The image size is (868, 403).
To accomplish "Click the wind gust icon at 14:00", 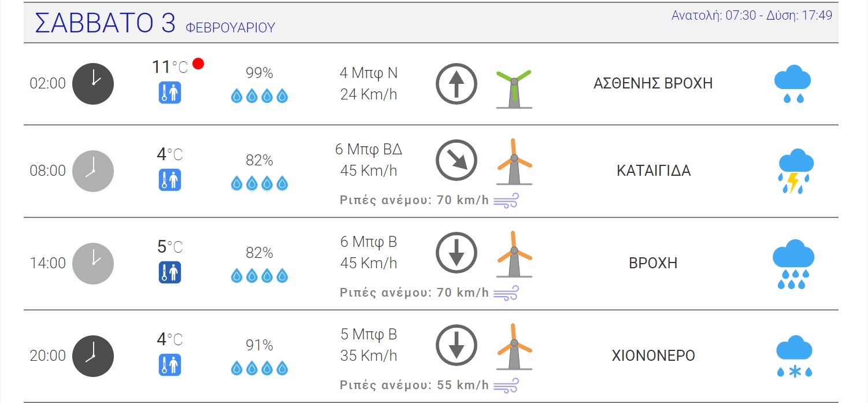I will click(506, 293).
